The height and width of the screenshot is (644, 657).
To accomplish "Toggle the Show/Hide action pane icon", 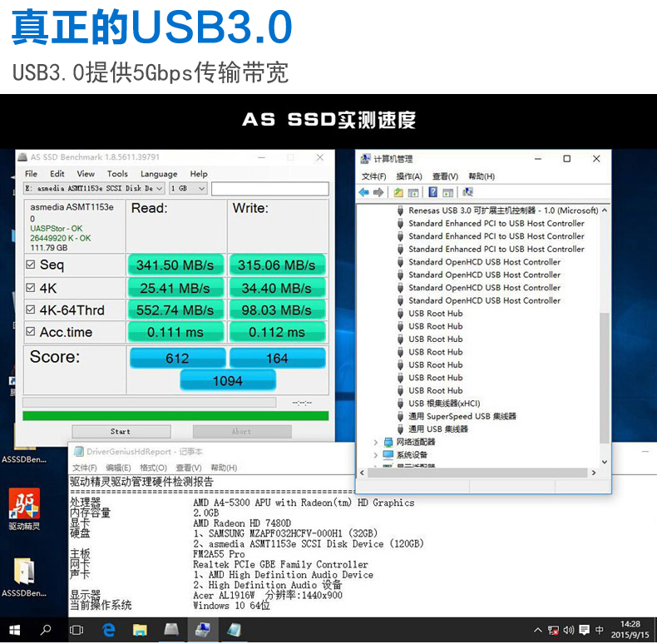I will click(448, 193).
